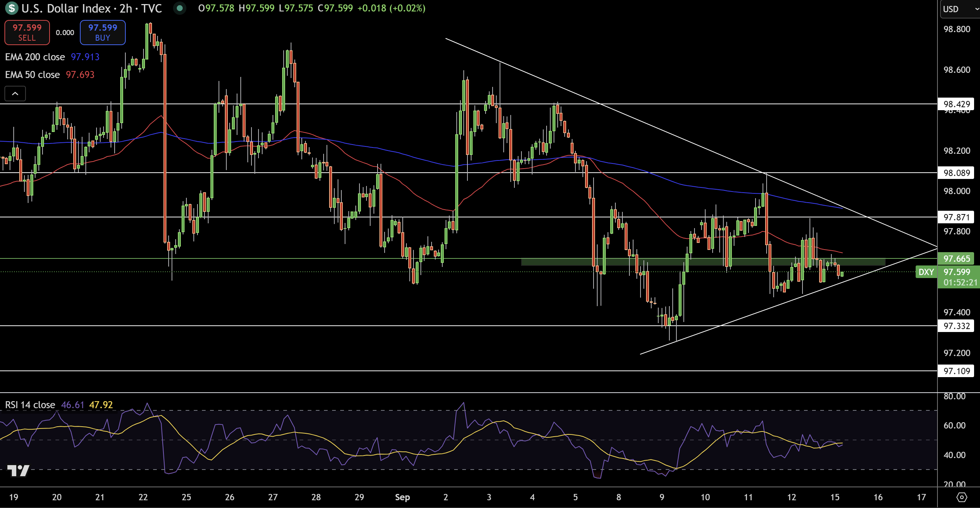Viewport: 980px width, 508px height.
Task: Select the EMA 200 close indicator label
Action: coord(35,57)
